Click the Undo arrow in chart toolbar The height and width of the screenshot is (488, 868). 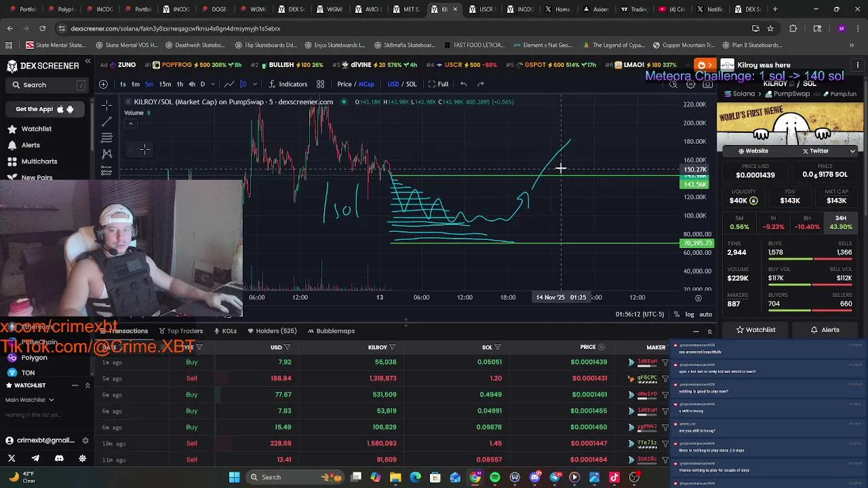click(463, 84)
